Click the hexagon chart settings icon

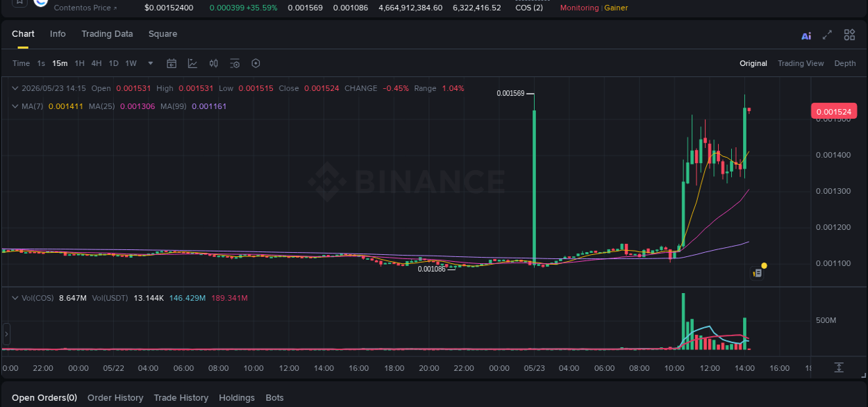pyautogui.click(x=256, y=63)
